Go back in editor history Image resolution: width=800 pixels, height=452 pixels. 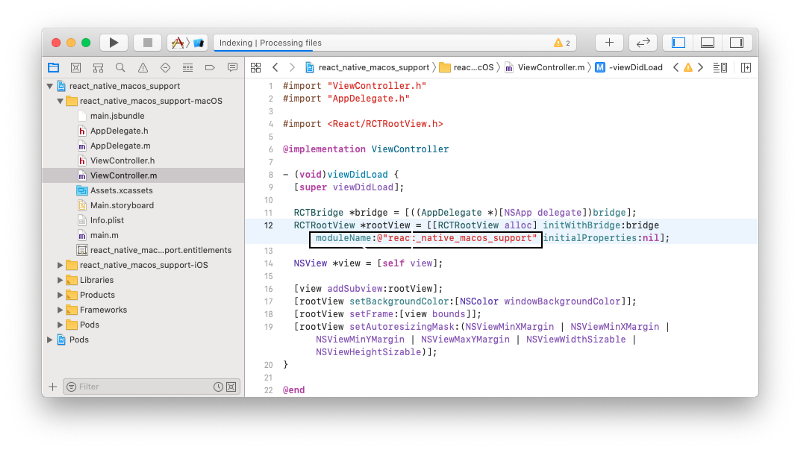pyautogui.click(x=275, y=67)
